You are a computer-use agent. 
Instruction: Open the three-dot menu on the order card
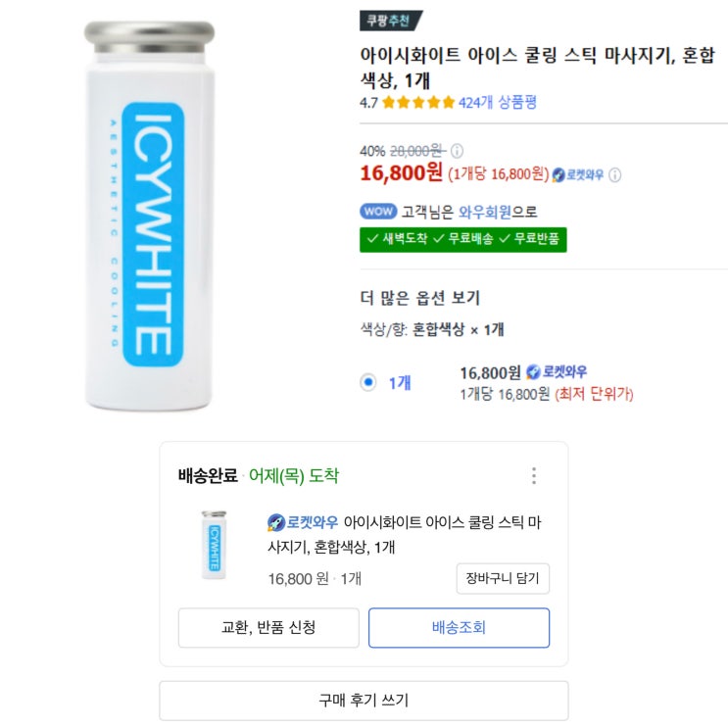click(x=534, y=476)
